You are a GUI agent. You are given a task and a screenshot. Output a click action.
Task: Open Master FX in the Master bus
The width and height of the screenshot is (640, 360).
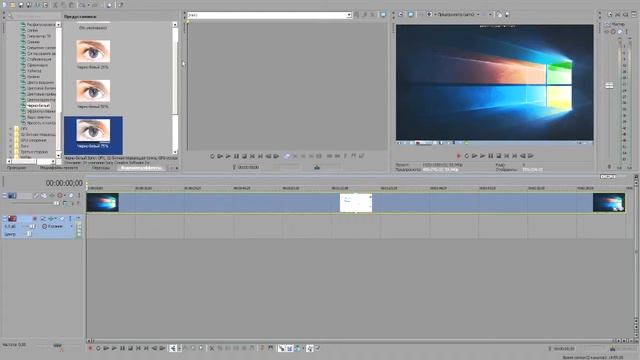(x=607, y=31)
